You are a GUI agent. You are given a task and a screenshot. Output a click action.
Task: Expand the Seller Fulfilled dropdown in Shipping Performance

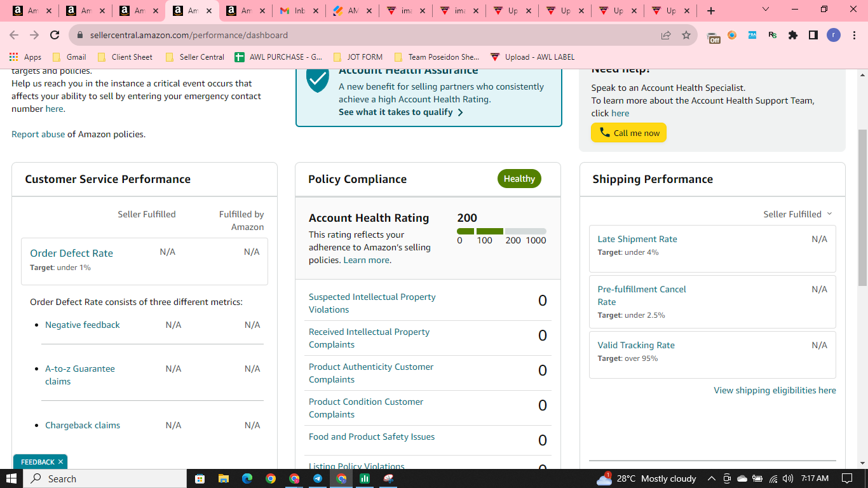[797, 214]
